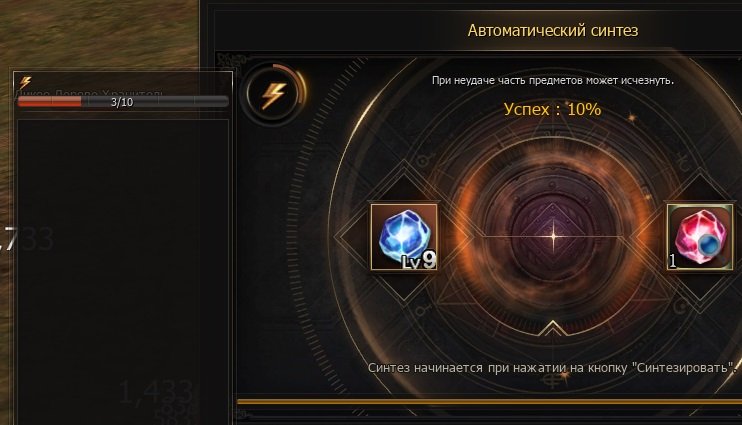Click the 3/10 red progress bar

(x=123, y=102)
